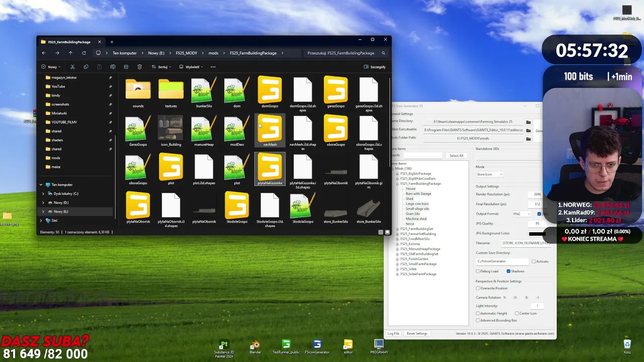The height and width of the screenshot is (362, 644).
Task: Go back in File Explorer
Action: tap(44, 53)
